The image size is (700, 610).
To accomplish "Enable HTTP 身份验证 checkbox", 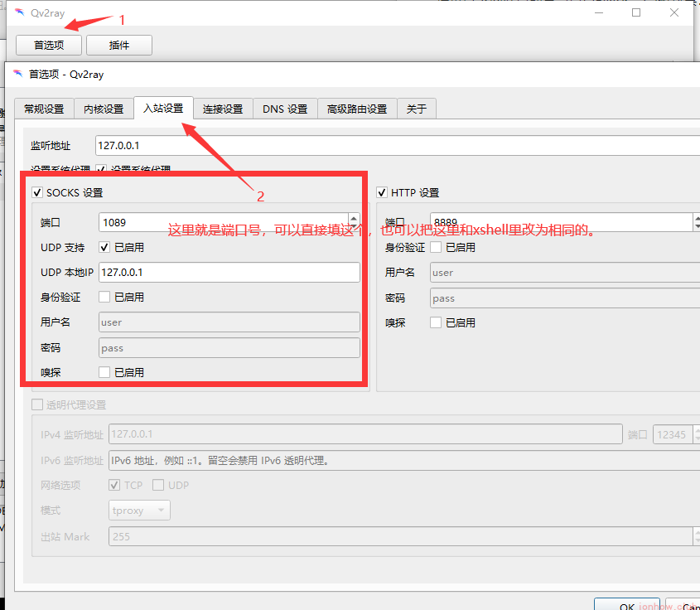I will coord(436,247).
